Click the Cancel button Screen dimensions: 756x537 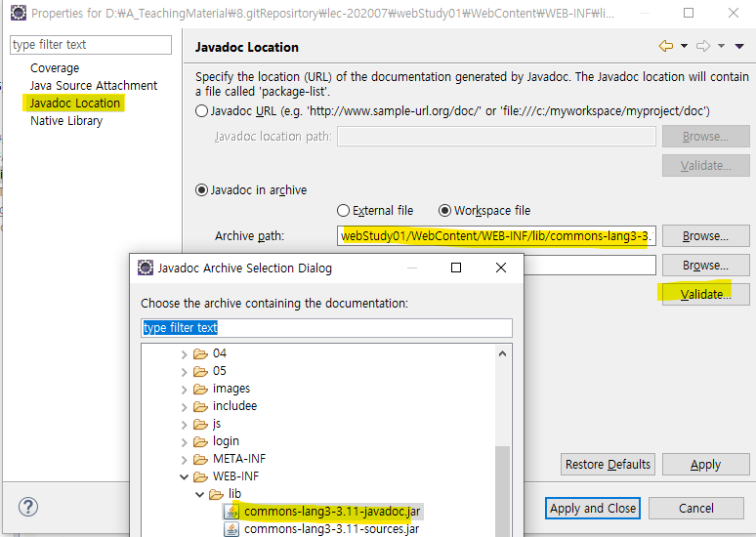[x=695, y=508]
